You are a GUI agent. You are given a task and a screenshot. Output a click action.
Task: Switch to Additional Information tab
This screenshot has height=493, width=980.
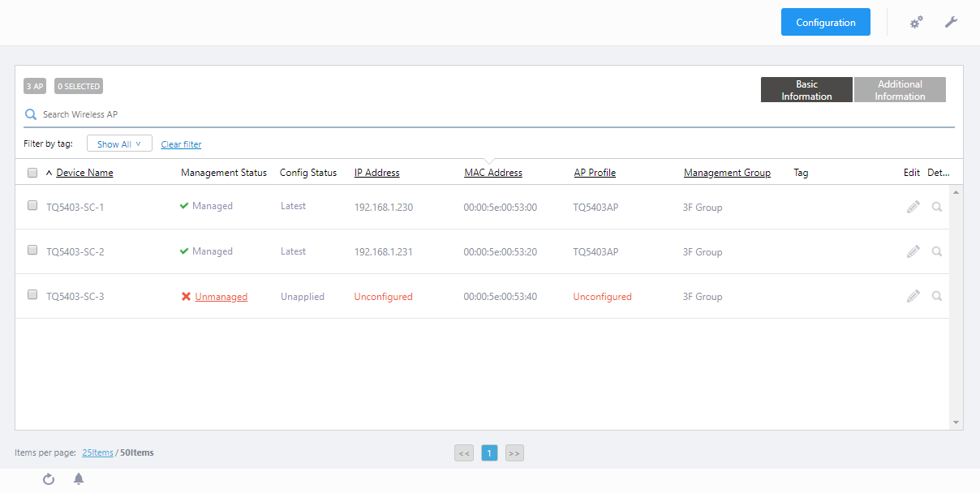pyautogui.click(x=900, y=90)
